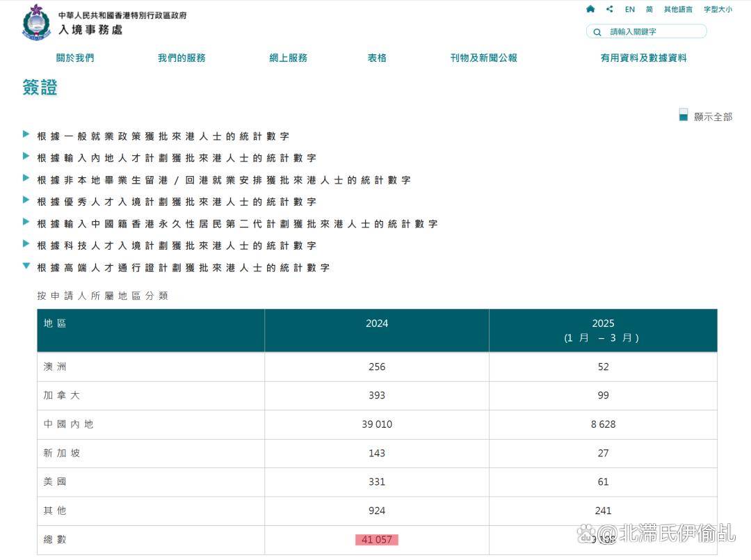Open the 我們的服務 menu
The height and width of the screenshot is (560, 751).
pyautogui.click(x=181, y=58)
